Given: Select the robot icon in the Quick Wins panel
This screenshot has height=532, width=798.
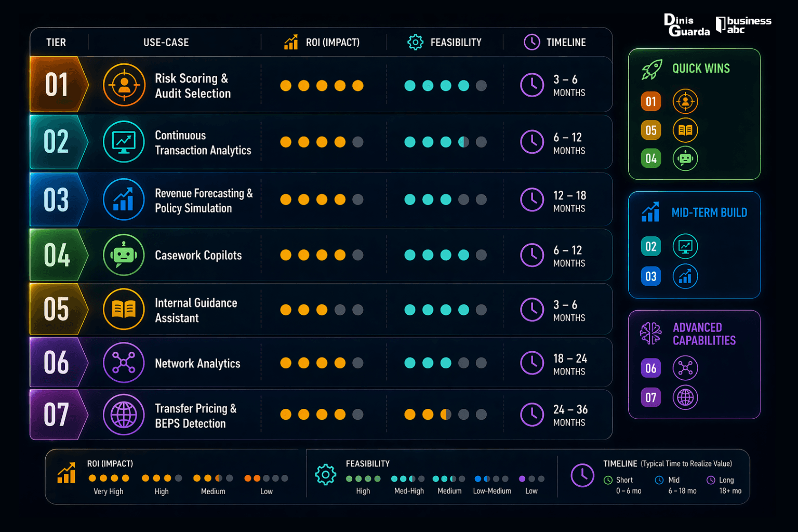Looking at the screenshot, I should coord(685,158).
